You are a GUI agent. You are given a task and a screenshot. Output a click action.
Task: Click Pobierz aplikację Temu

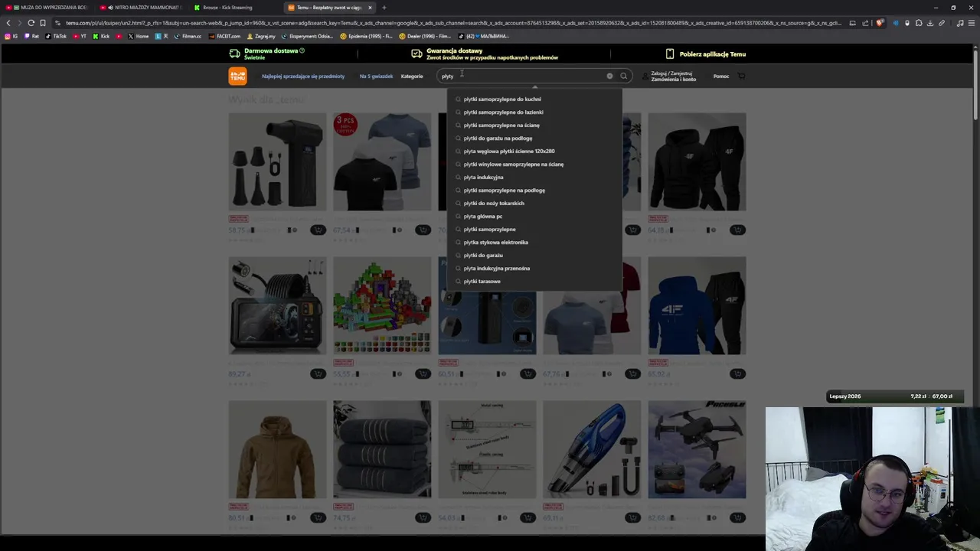705,54
